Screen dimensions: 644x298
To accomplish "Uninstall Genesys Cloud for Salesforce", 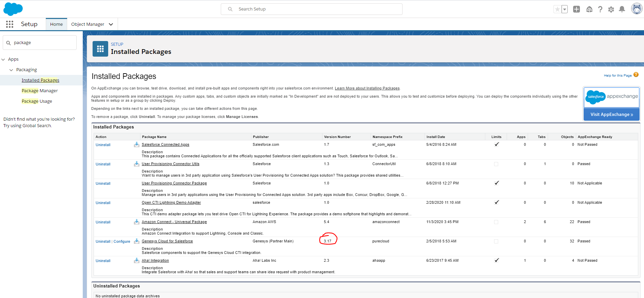I will click(x=103, y=241).
